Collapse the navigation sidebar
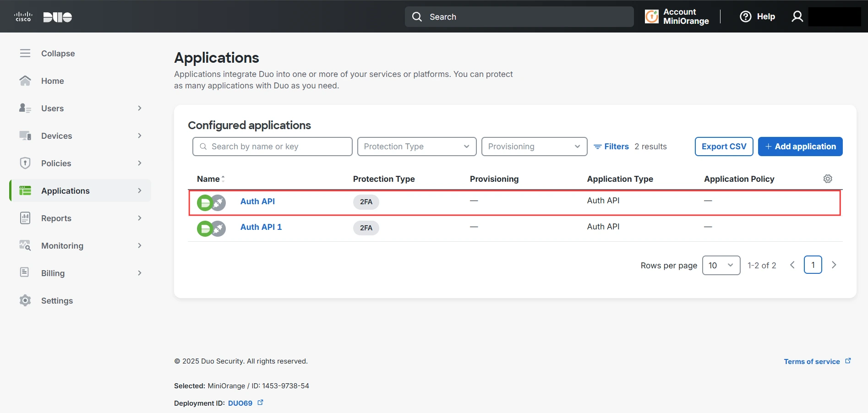This screenshot has width=868, height=413. [25, 53]
